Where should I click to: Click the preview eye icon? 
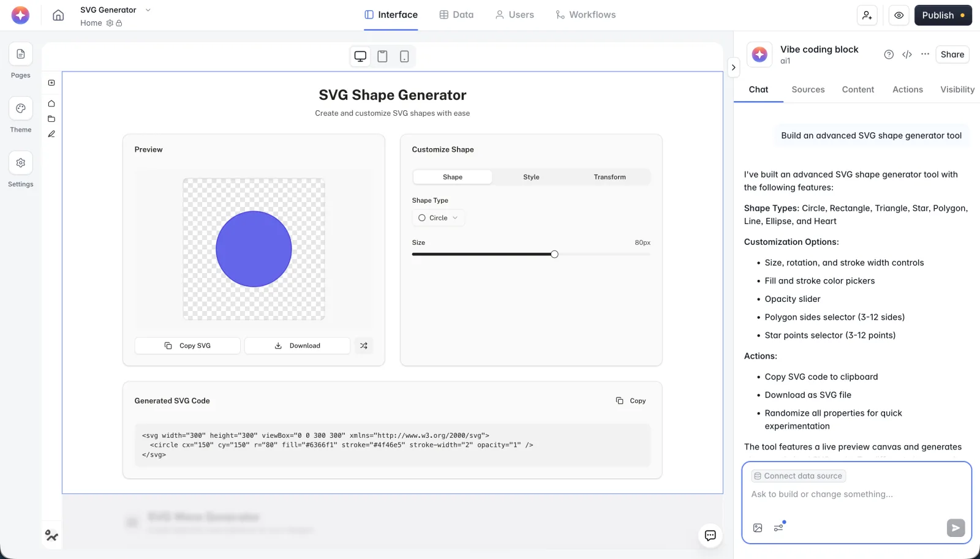899,15
